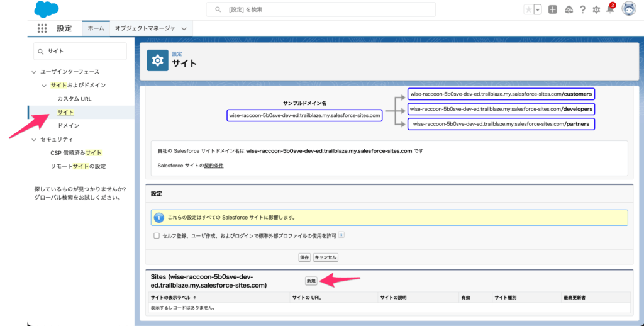Select カスタム URL in the sidebar
The width and height of the screenshot is (644, 326).
click(74, 99)
